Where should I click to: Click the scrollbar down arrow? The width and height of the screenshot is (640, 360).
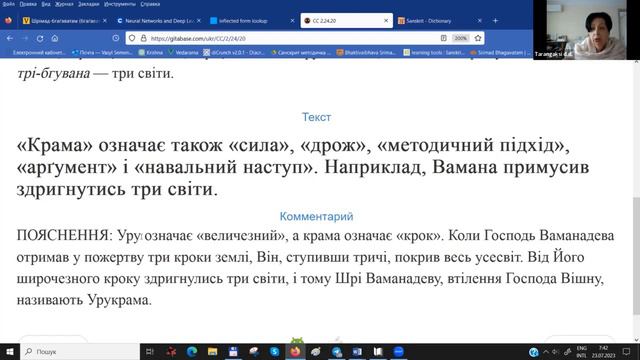tap(636, 340)
